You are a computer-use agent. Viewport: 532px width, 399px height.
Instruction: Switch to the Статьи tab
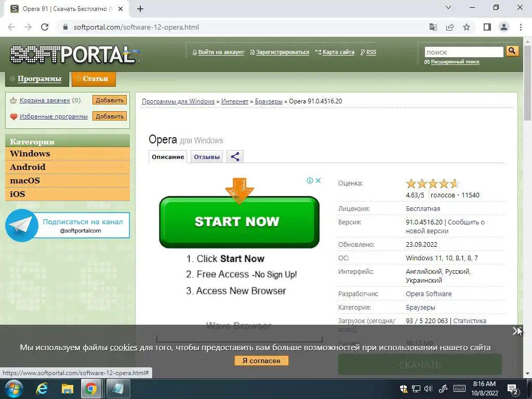pyautogui.click(x=94, y=79)
